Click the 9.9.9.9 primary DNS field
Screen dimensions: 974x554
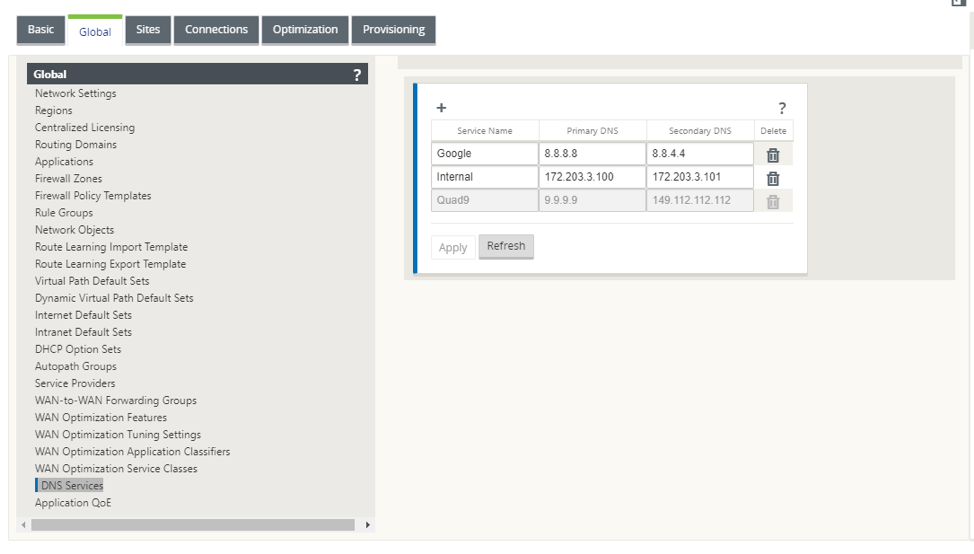click(593, 201)
